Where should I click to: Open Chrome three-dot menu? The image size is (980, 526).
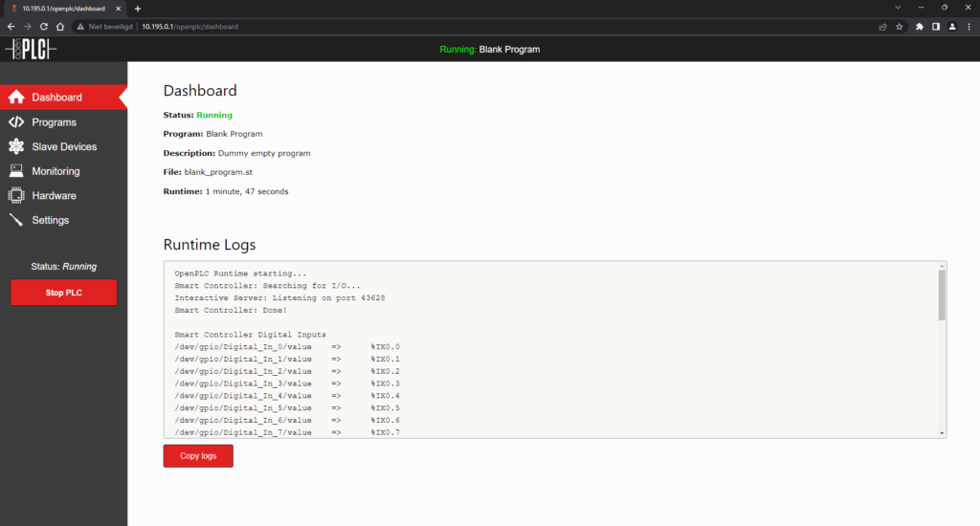point(969,27)
